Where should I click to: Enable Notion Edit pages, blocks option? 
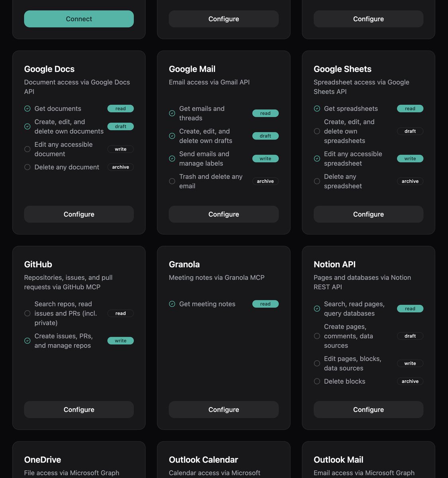click(x=317, y=363)
